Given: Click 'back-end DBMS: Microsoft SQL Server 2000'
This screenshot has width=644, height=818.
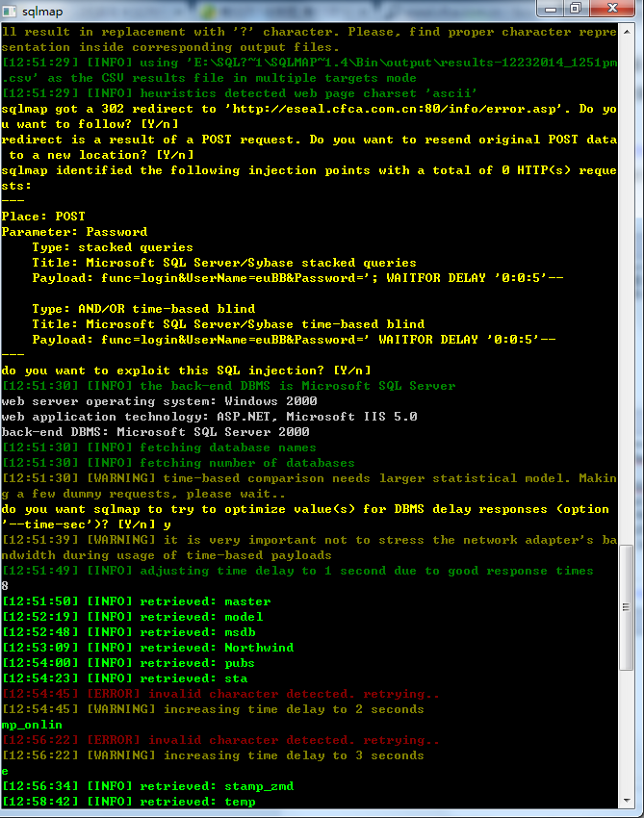Looking at the screenshot, I should click(156, 432).
